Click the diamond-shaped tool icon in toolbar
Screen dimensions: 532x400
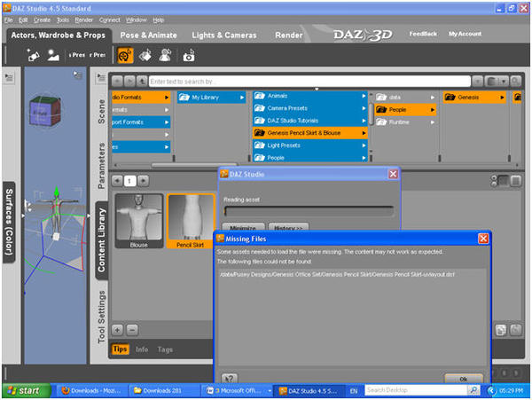[x=145, y=55]
